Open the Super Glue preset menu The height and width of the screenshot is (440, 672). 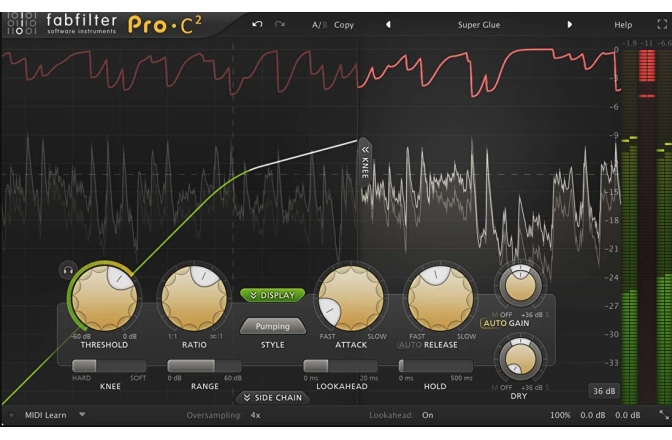pos(479,25)
